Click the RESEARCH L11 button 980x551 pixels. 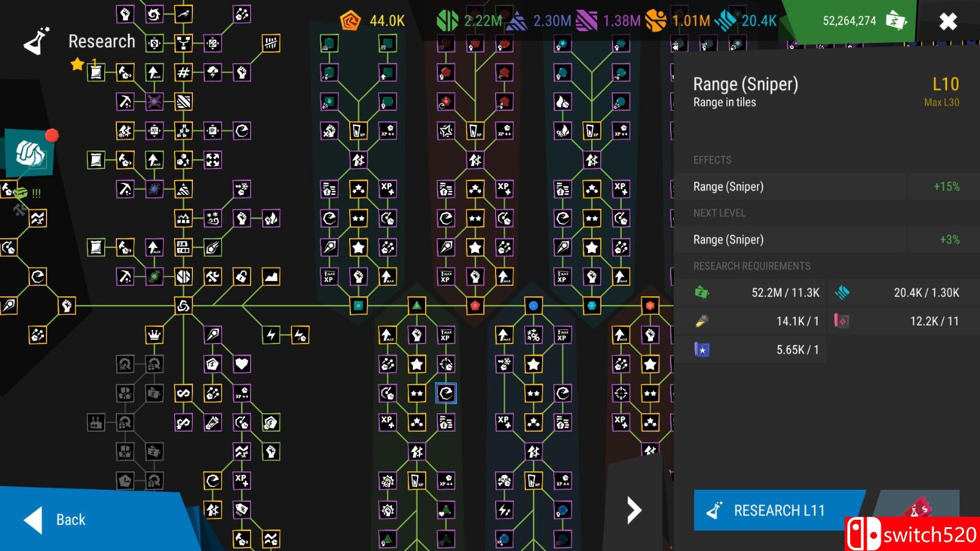click(x=778, y=510)
